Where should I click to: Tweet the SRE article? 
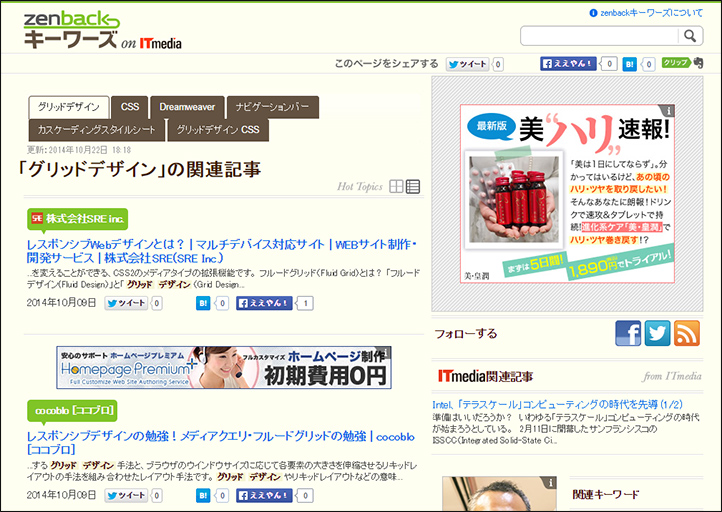tap(126, 303)
